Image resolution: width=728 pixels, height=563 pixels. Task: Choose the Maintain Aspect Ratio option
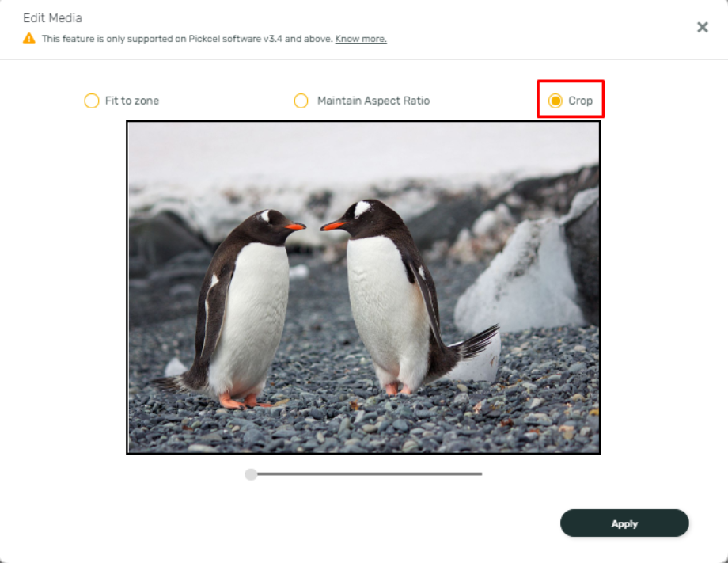click(x=301, y=101)
